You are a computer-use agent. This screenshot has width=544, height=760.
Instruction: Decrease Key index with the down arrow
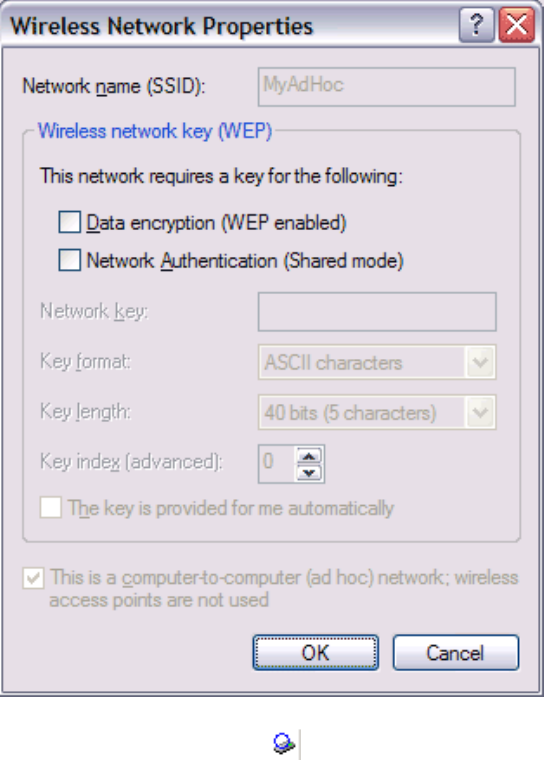[x=309, y=472]
